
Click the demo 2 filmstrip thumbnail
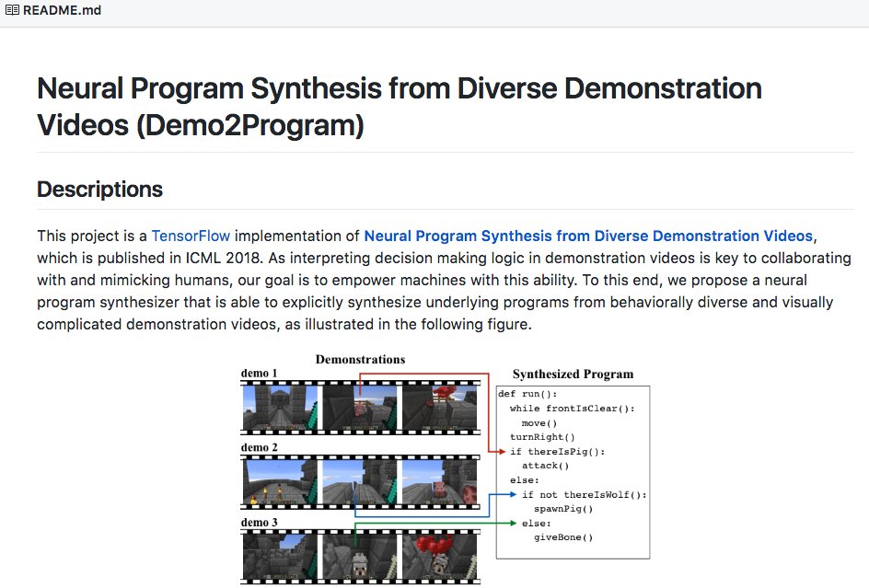coord(360,482)
